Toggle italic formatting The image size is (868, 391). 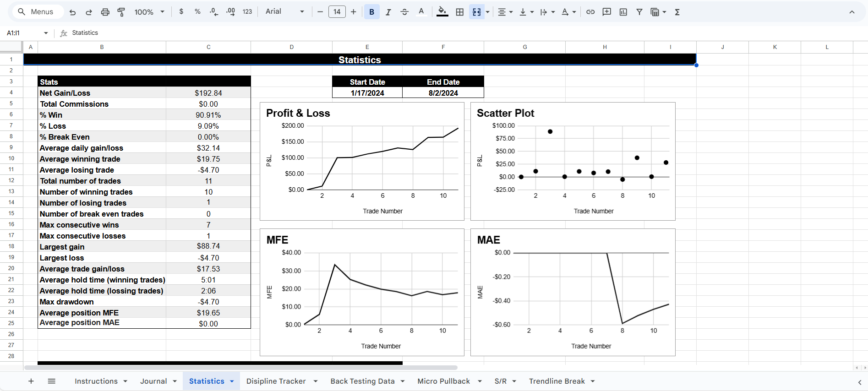pyautogui.click(x=388, y=12)
